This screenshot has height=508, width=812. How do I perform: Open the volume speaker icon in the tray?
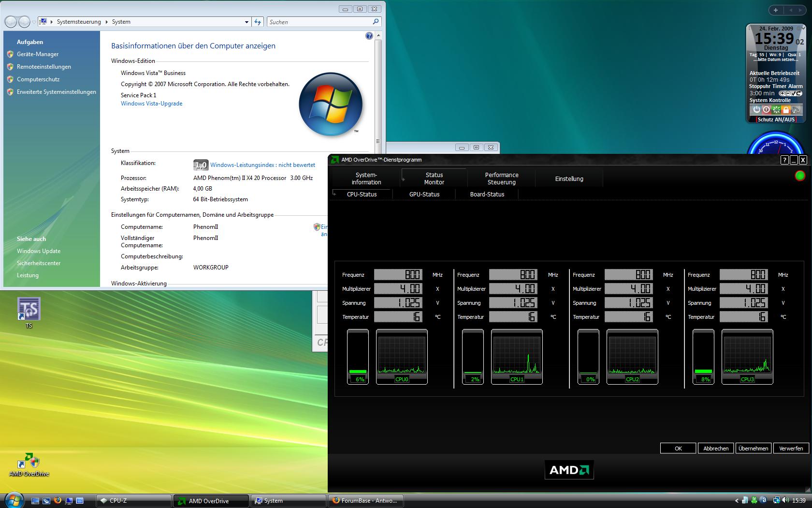(785, 501)
